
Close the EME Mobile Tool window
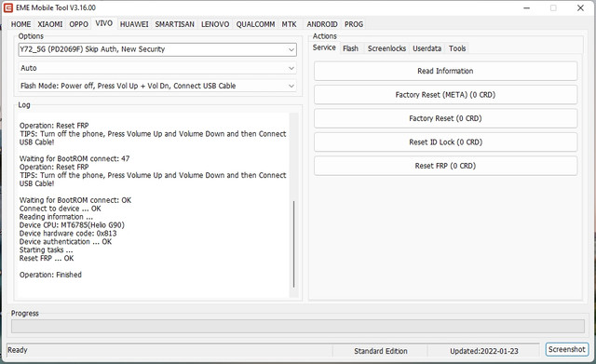580,8
